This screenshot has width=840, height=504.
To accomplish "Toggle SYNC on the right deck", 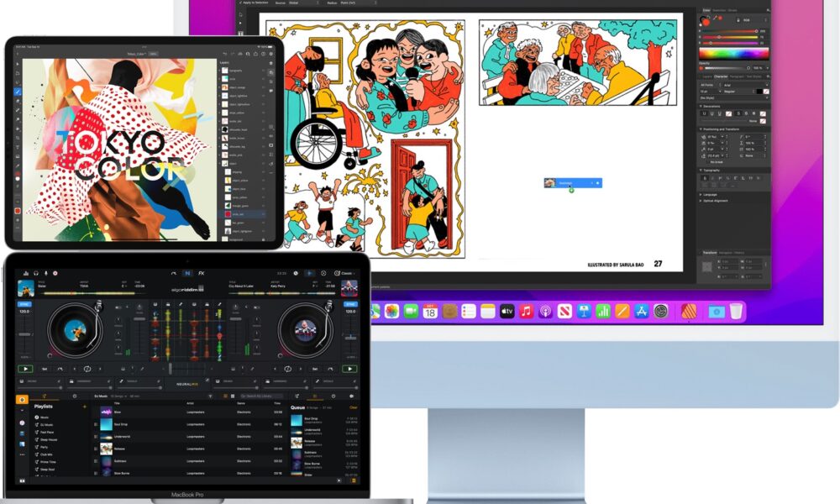I will 349,304.
